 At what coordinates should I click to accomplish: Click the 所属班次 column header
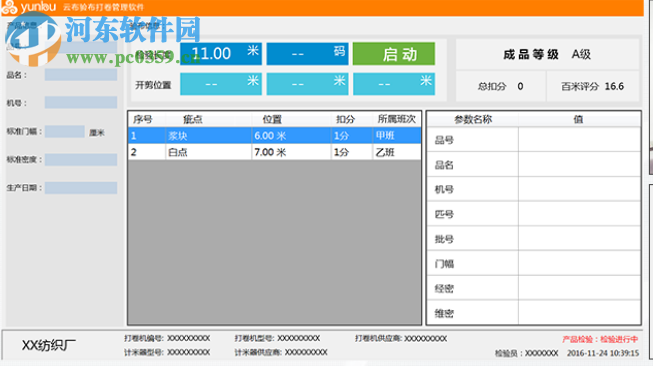[396, 119]
